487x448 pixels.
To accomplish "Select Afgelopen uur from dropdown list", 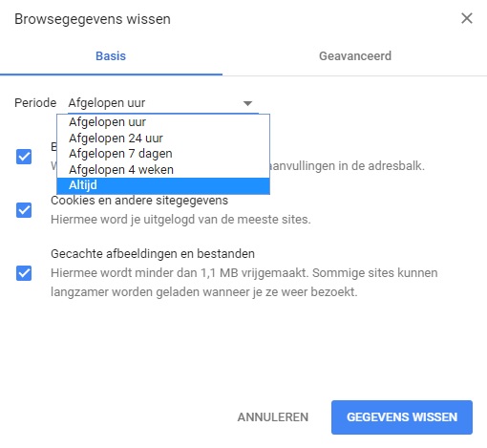I will point(163,122).
